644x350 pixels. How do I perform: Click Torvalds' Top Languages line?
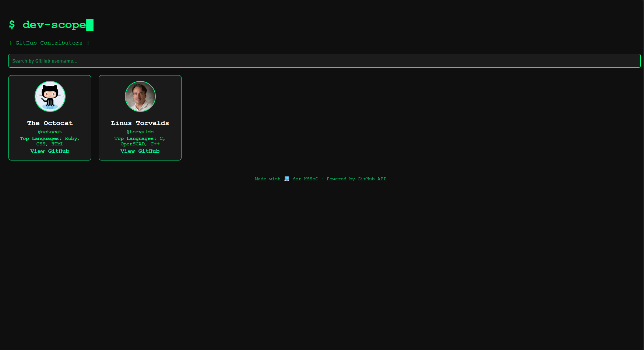pyautogui.click(x=140, y=141)
